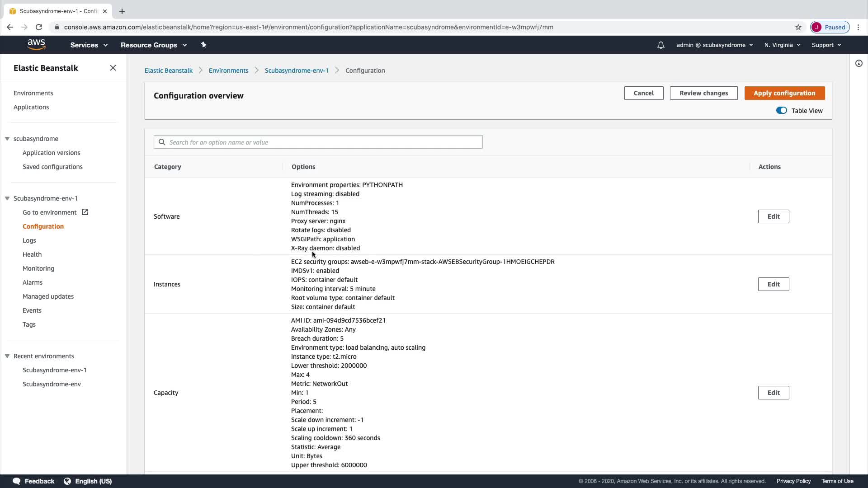This screenshot has height=488, width=868.
Task: Bookmark this page with the star icon
Action: point(798,27)
